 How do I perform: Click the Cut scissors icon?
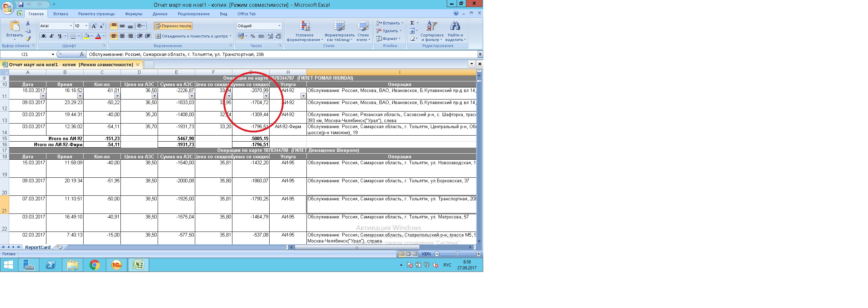28,23
